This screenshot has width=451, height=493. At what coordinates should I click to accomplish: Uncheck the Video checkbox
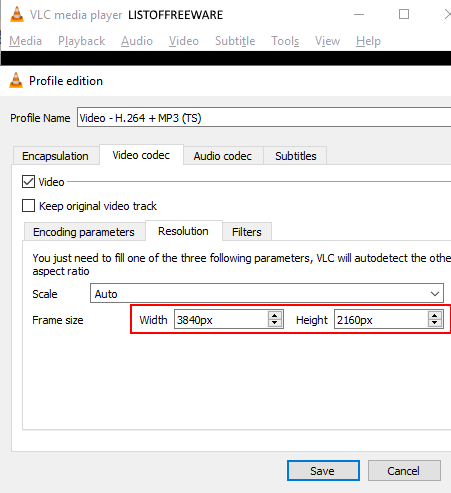[28, 182]
